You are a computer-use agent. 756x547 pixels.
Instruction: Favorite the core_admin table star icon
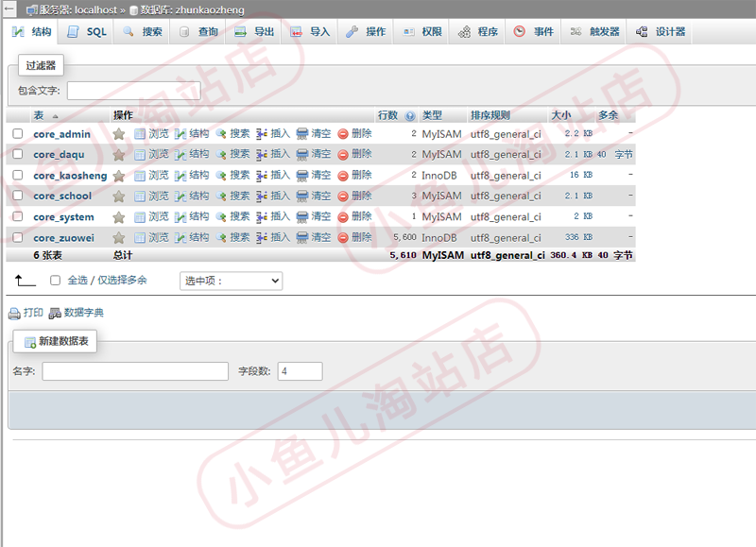click(119, 134)
